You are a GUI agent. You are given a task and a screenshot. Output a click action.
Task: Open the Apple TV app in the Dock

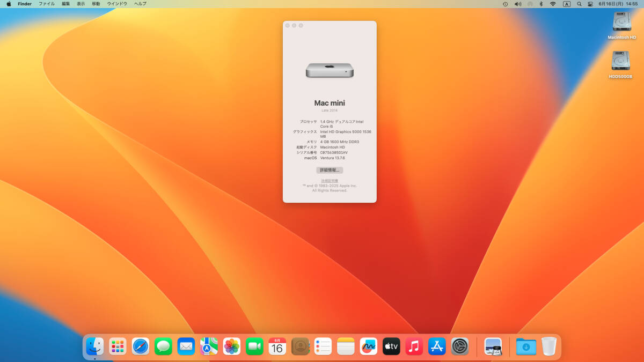click(x=392, y=346)
